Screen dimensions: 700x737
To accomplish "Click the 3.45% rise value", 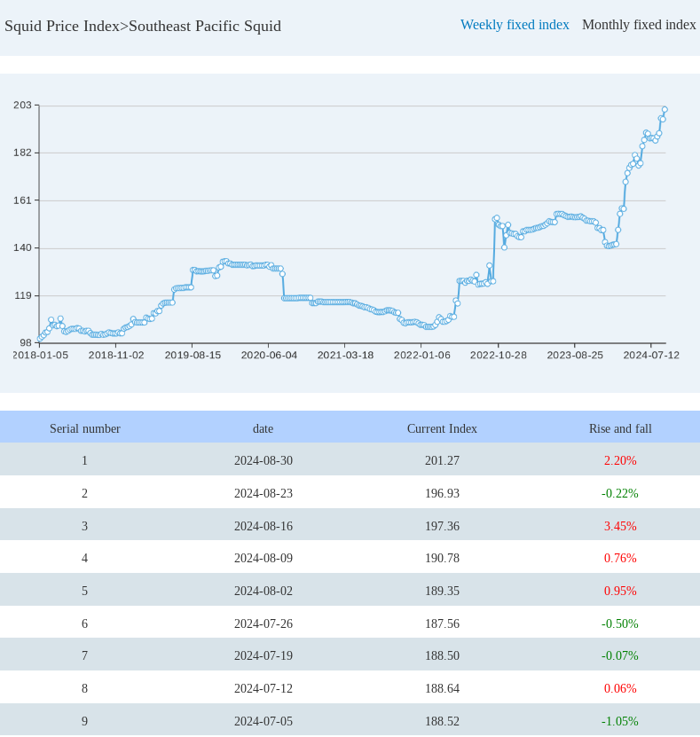I will click(620, 526).
